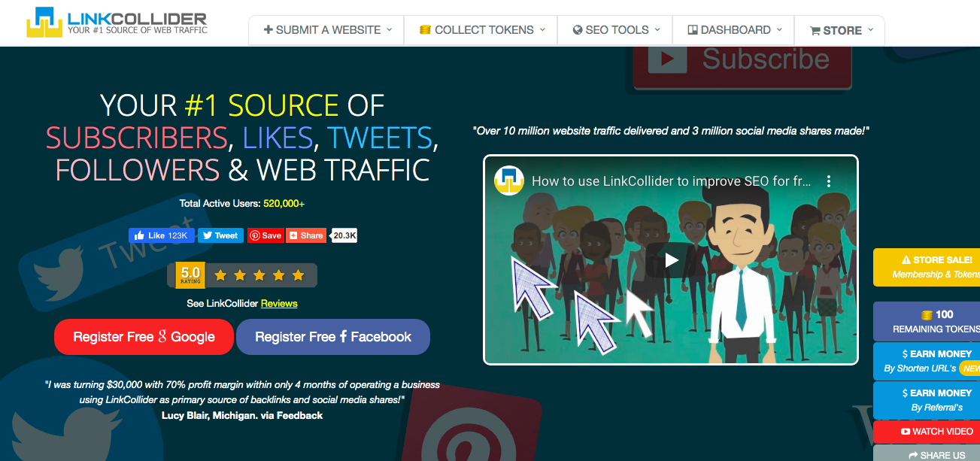Screen dimensions: 980x461
Task: Click the 5.0 rating badge
Action: point(190,275)
